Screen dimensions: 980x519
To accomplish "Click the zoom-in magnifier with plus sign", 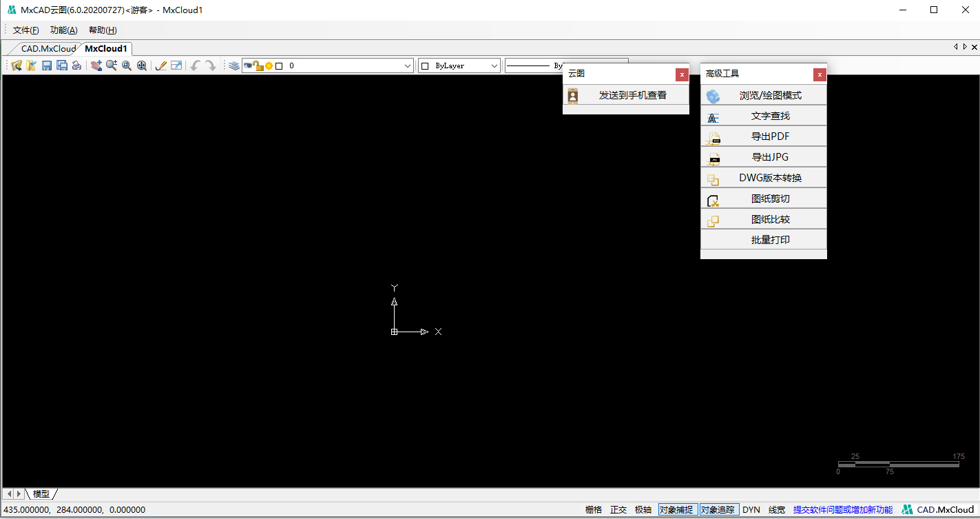I will pyautogui.click(x=112, y=65).
